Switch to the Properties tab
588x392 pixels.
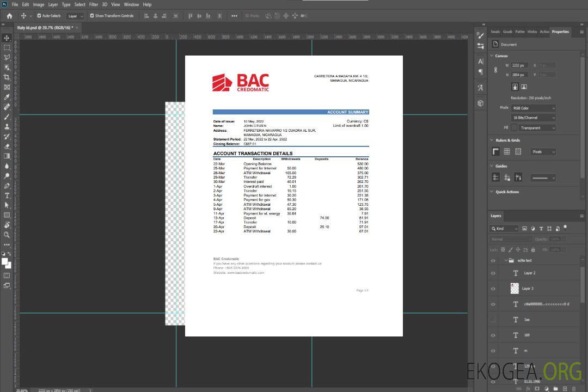click(x=560, y=32)
